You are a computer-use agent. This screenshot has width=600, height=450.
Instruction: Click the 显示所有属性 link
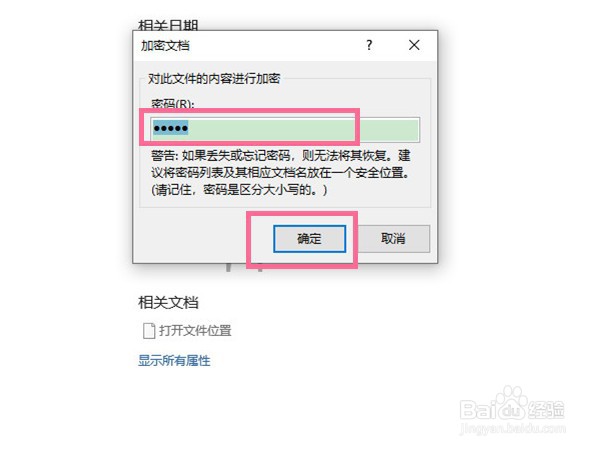[x=174, y=360]
